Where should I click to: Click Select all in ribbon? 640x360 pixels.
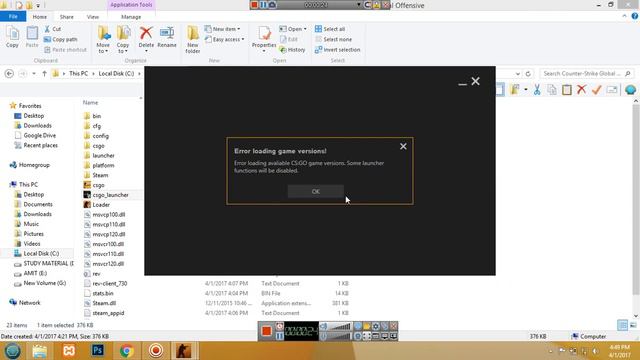[330, 29]
